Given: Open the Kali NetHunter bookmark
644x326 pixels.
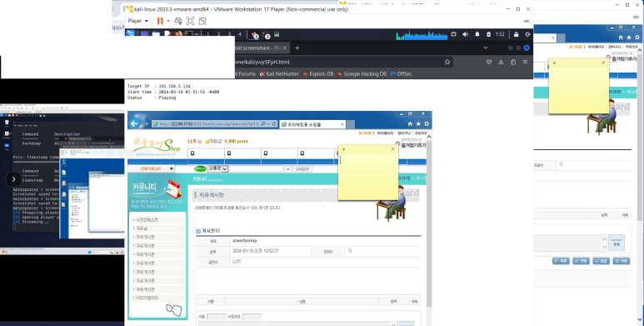Looking at the screenshot, I should pyautogui.click(x=279, y=74).
